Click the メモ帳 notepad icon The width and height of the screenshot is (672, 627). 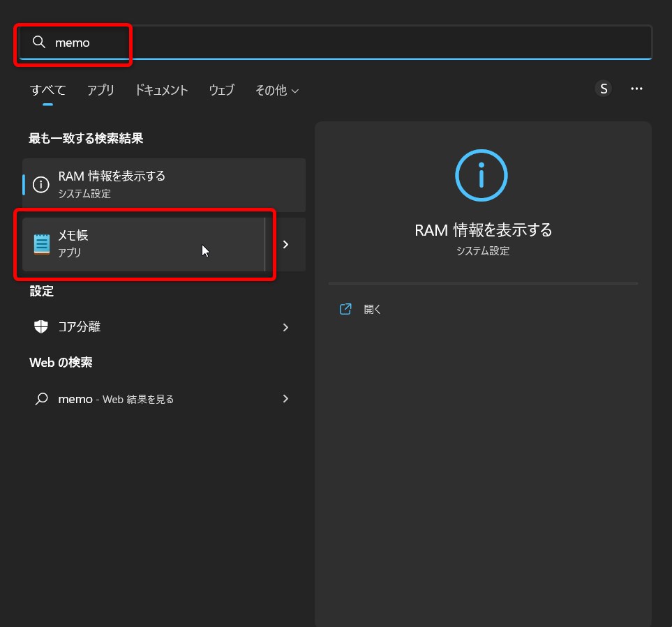click(x=42, y=244)
